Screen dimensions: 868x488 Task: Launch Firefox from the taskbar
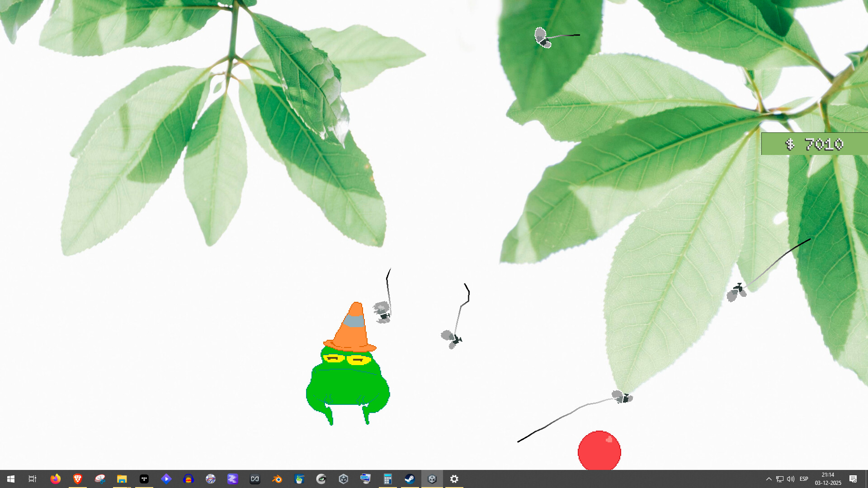pyautogui.click(x=56, y=479)
